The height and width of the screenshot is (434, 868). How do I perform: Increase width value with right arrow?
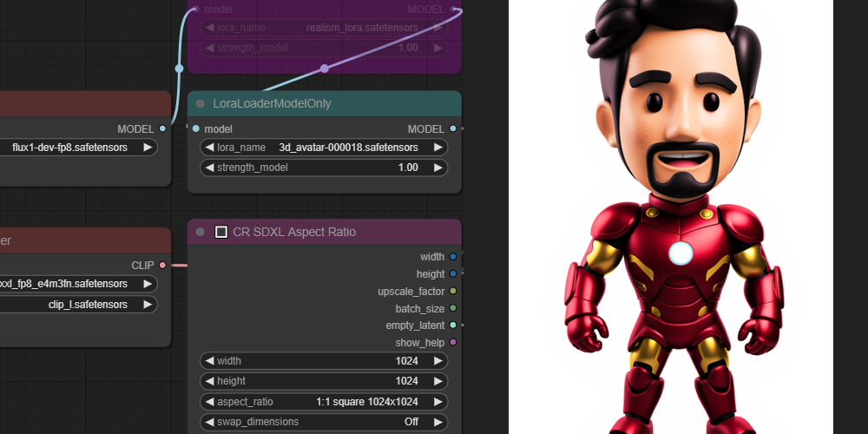point(437,361)
